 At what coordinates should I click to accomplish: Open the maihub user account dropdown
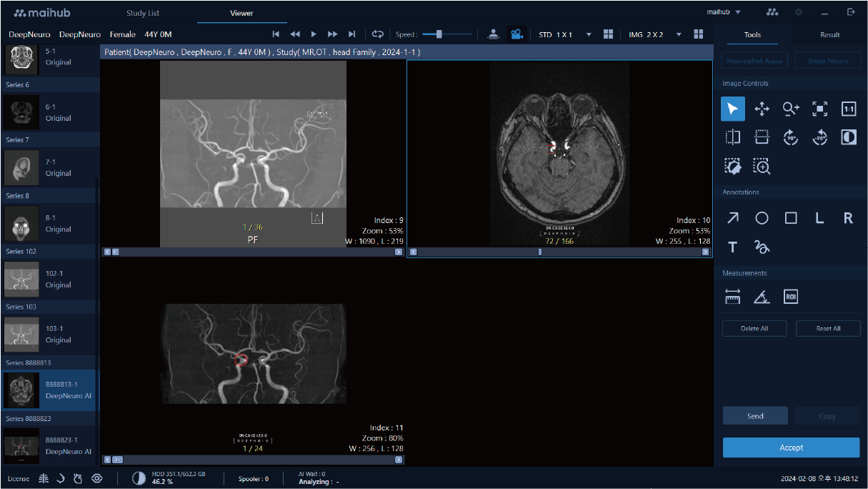coord(724,12)
